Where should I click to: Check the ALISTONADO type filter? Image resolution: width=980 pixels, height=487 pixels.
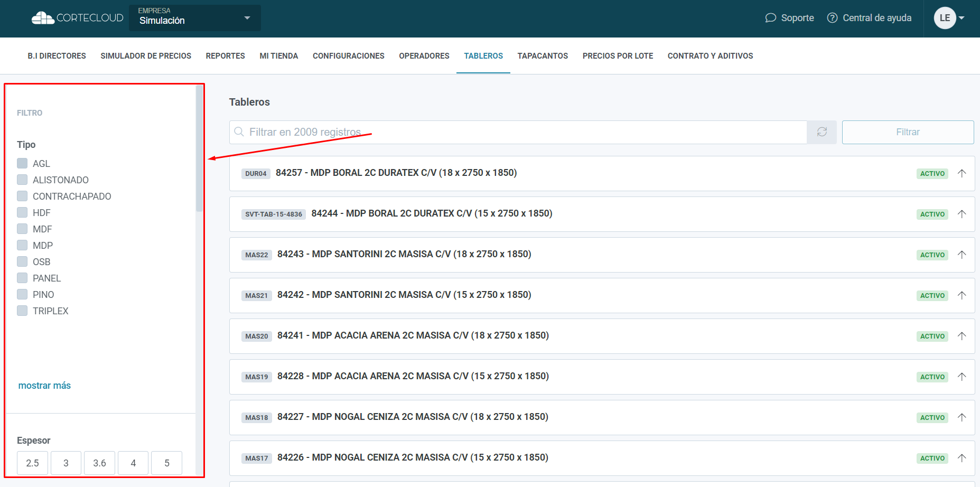point(22,180)
